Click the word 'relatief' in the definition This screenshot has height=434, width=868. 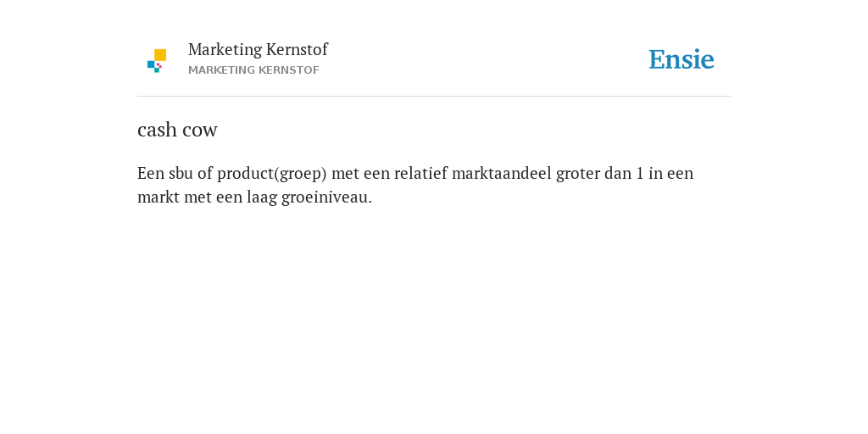click(x=420, y=173)
